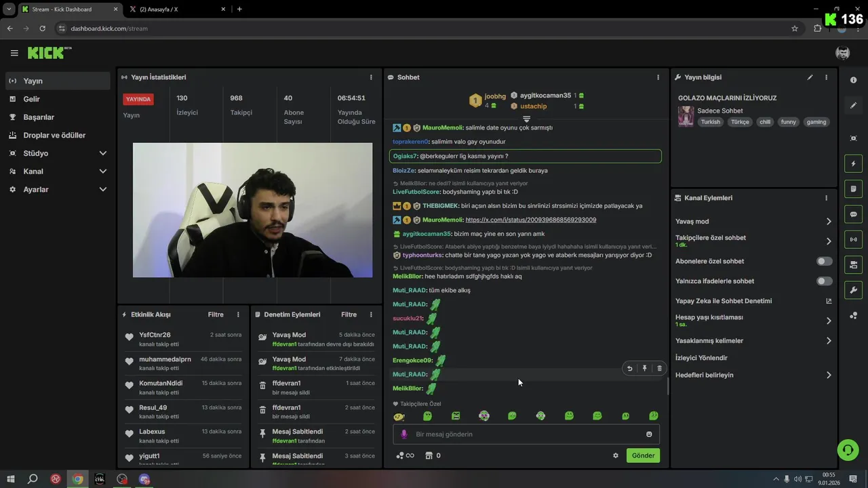868x488 pixels.
Task: Select the Stream - Kick Dashboard browser tab
Action: pos(70,9)
